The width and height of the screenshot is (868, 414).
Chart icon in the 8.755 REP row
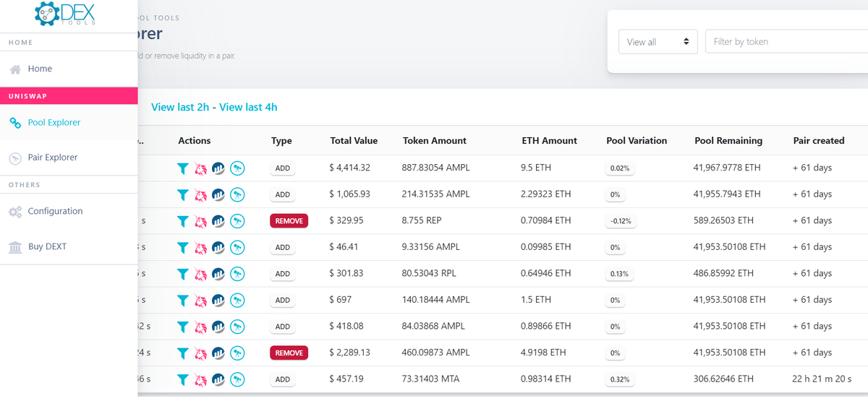(x=218, y=221)
